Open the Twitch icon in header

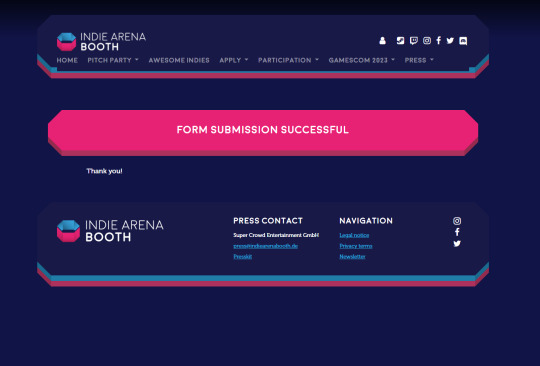point(414,41)
